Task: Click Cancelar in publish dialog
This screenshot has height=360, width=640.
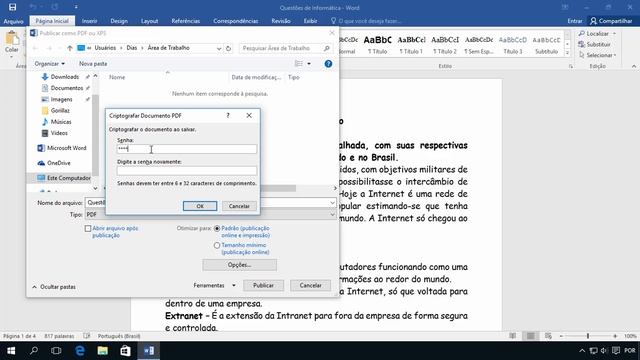Action: (311, 285)
